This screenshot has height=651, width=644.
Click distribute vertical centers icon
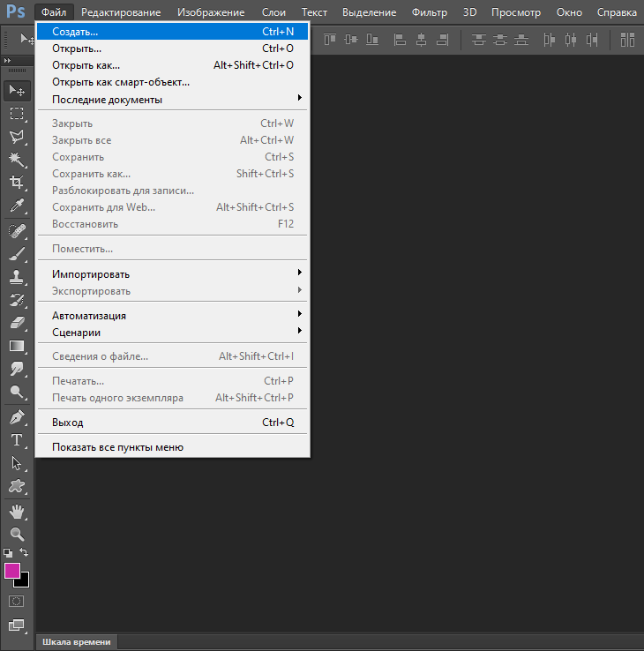[500, 40]
